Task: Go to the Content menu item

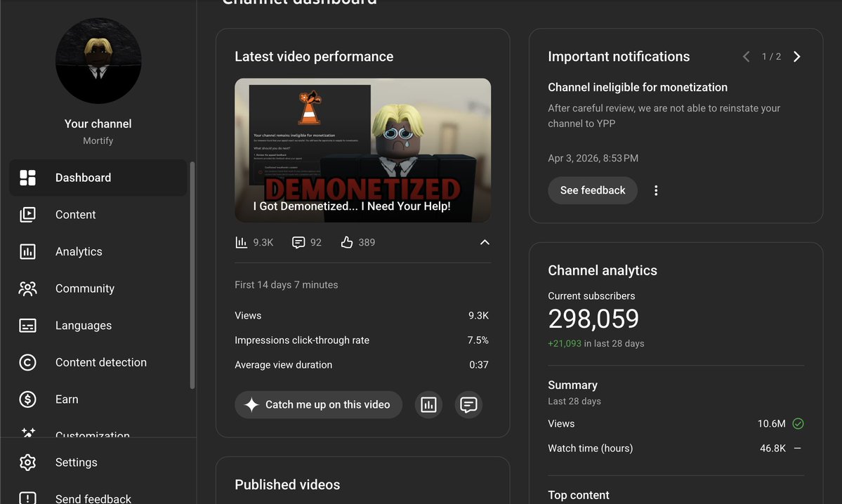Action: coord(98,215)
